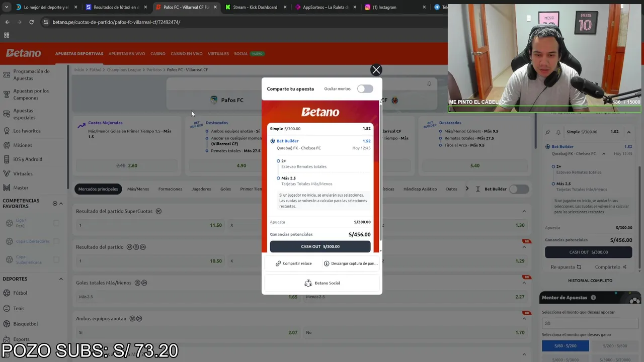The image size is (644, 362).
Task: Select the S/200 - S/600 winnings range
Action: pyautogui.click(x=615, y=346)
